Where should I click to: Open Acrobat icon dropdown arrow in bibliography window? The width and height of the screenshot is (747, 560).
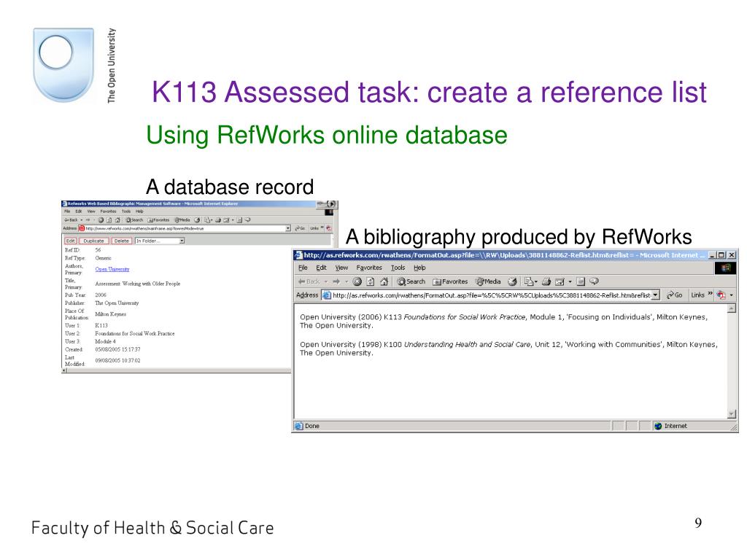(731, 295)
